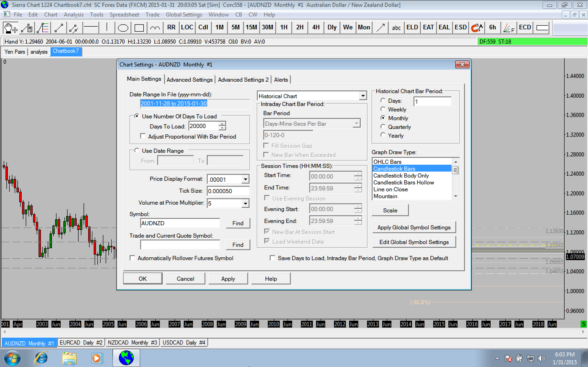The image size is (588, 367).
Task: Open Volume at Price Multiplier dropdown
Action: click(245, 203)
